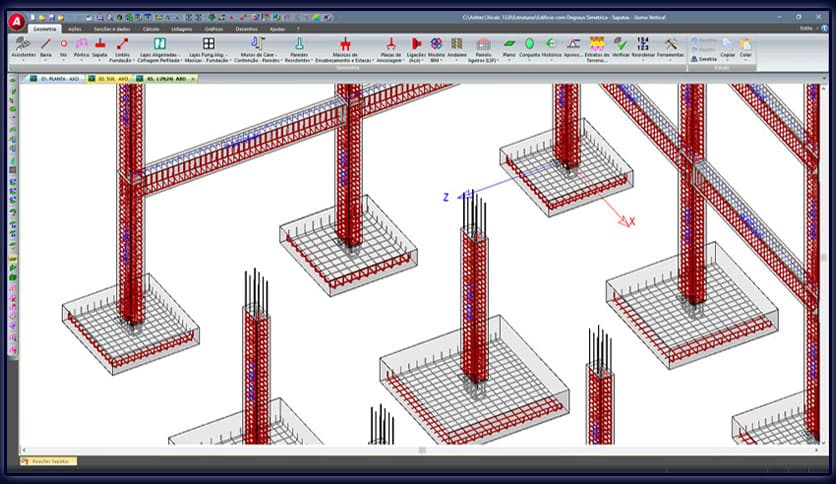The height and width of the screenshot is (484, 836).
Task: Click the Nó node tool
Action: point(64,45)
